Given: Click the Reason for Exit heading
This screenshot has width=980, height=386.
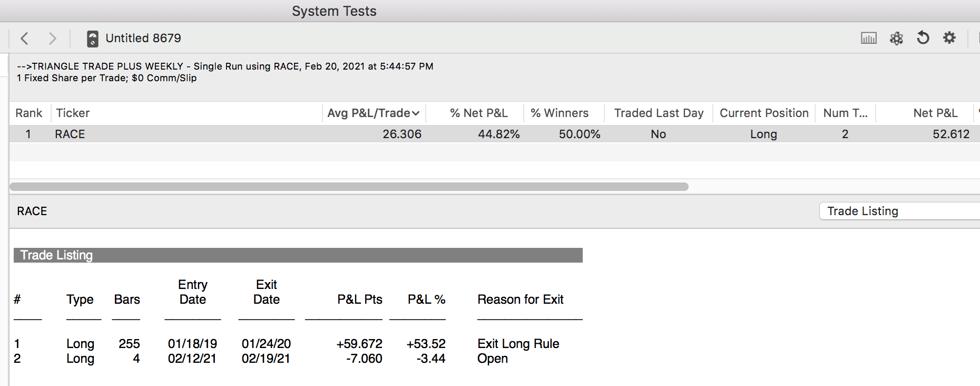Looking at the screenshot, I should click(x=521, y=300).
